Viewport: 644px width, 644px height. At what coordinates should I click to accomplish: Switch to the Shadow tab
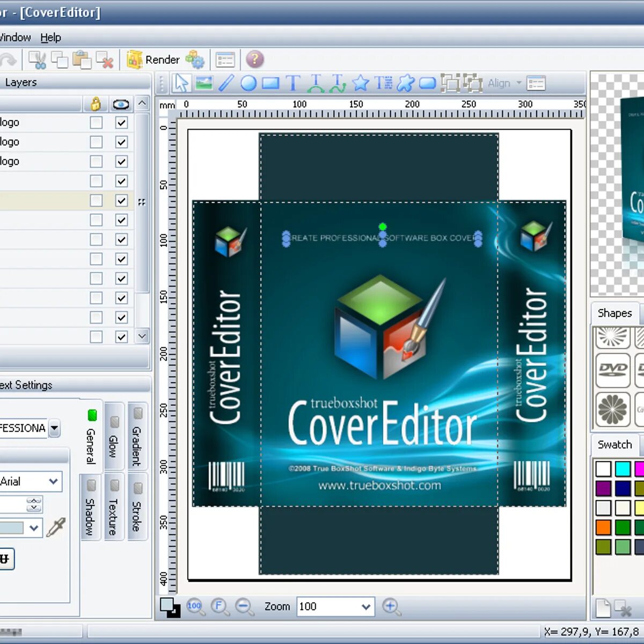pos(91,507)
